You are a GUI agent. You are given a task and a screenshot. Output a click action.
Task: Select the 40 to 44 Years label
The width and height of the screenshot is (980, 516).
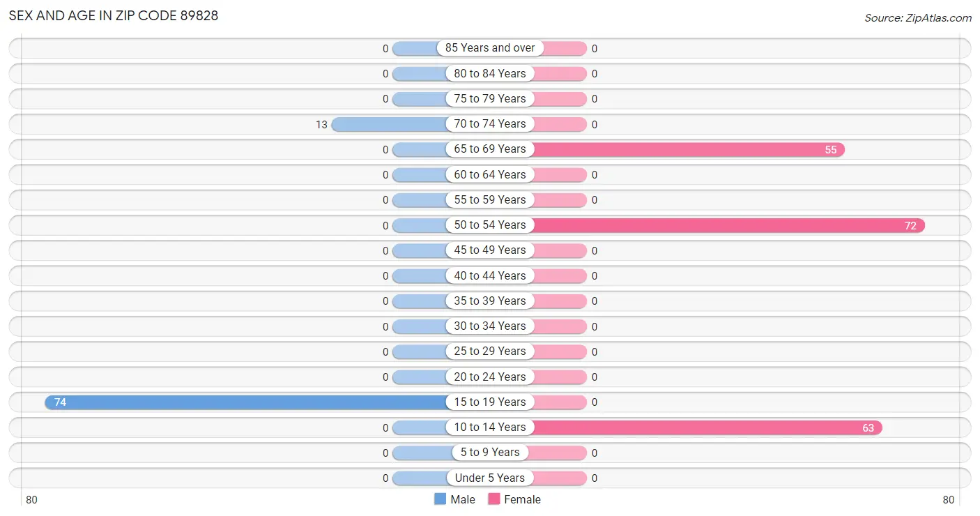[490, 275]
